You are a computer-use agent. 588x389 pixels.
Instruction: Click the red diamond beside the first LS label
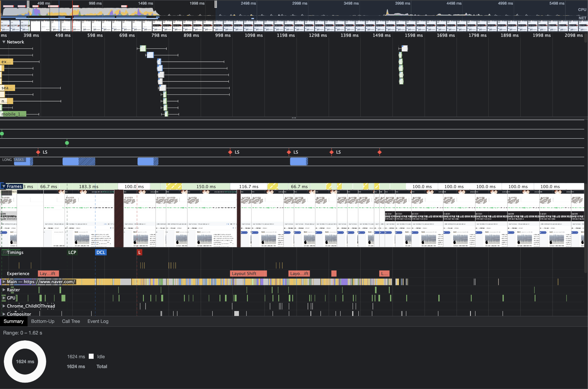click(38, 152)
